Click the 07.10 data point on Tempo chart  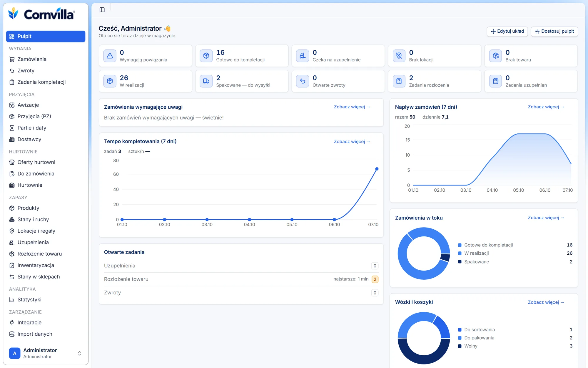tap(377, 169)
